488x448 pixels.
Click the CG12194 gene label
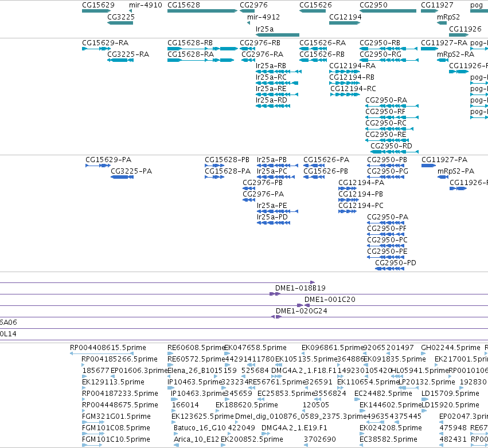pyautogui.click(x=345, y=17)
